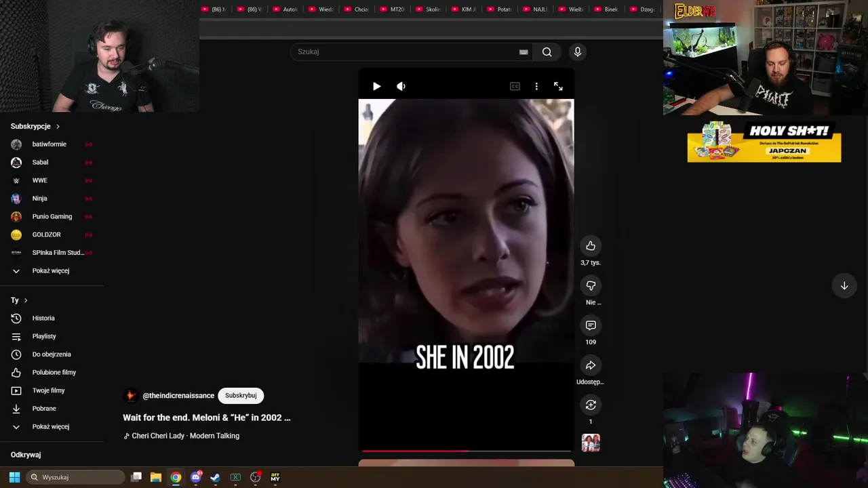Click the Wyszukaj taskbar search box

coord(76,477)
